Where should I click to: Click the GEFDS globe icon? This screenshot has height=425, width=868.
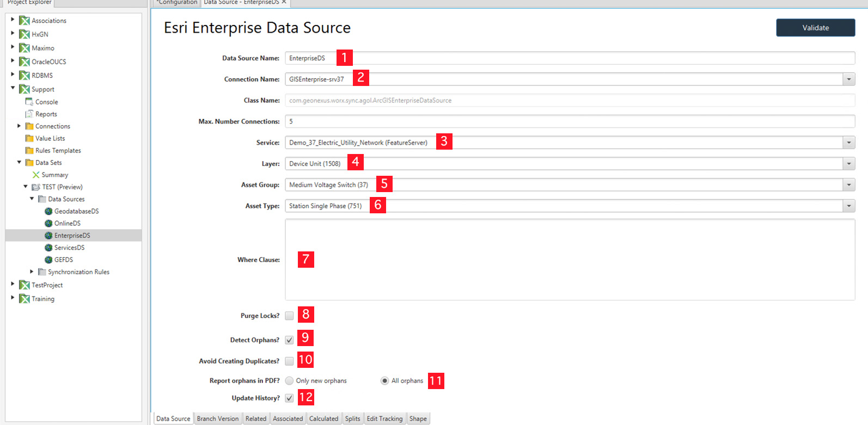pos(48,260)
